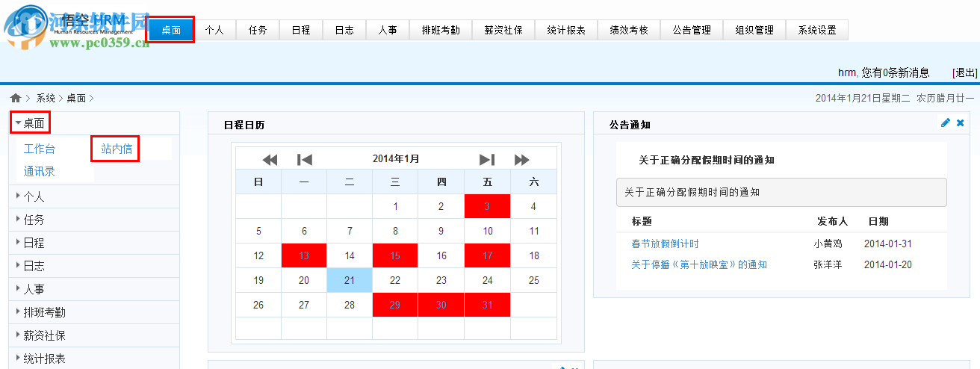Select the 薪资社保 top tab

503,30
